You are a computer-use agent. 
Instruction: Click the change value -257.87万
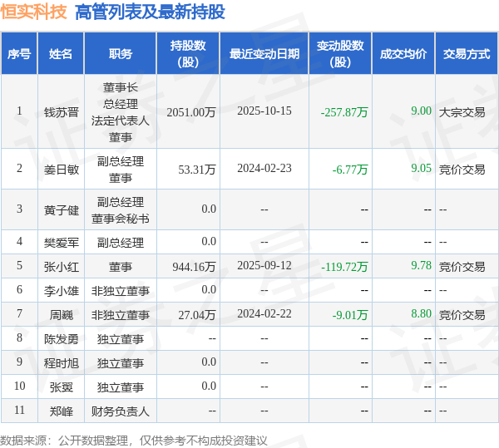[x=344, y=112]
